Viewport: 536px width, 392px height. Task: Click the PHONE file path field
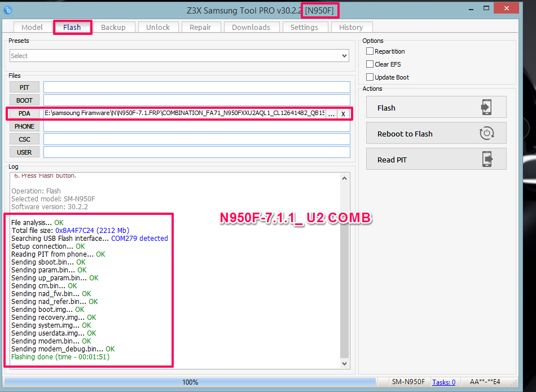tap(196, 126)
